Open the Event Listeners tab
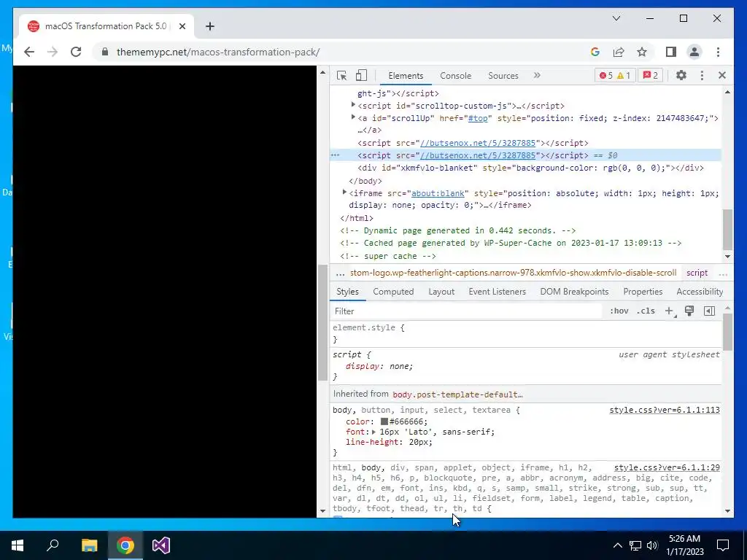This screenshot has height=560, width=747. pos(497,292)
